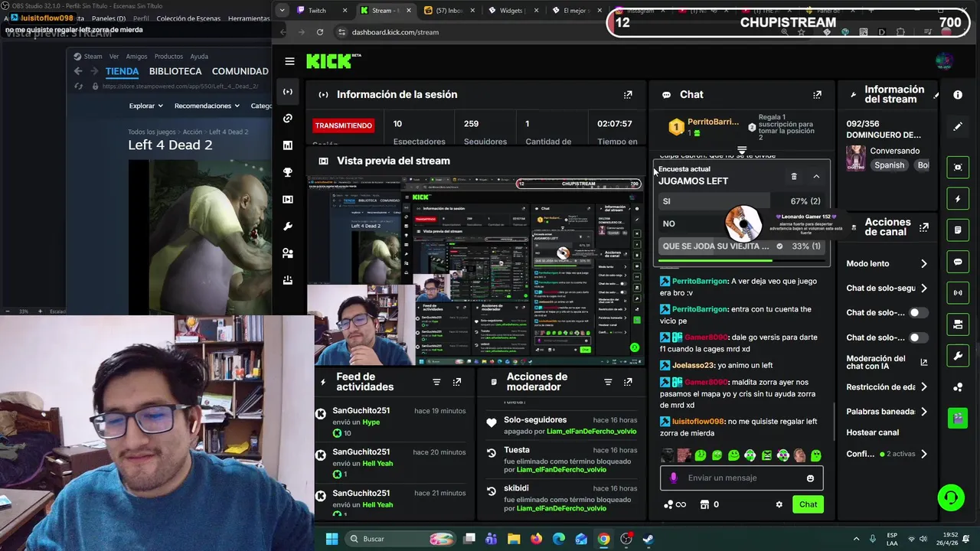Click Liam_elFanDeFercho_volvio link under Solo-seguidores
980x551 pixels.
coord(590,432)
